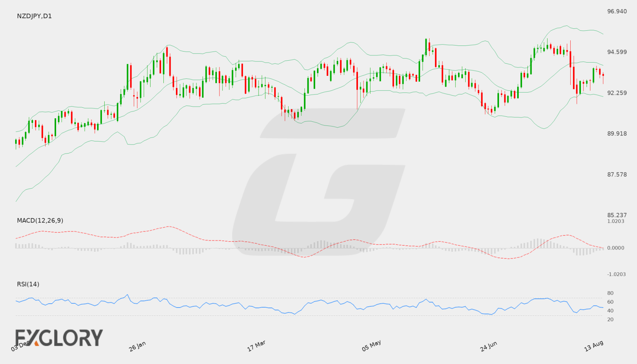
Task: Click the RSI 60 level label
Action: (610, 302)
